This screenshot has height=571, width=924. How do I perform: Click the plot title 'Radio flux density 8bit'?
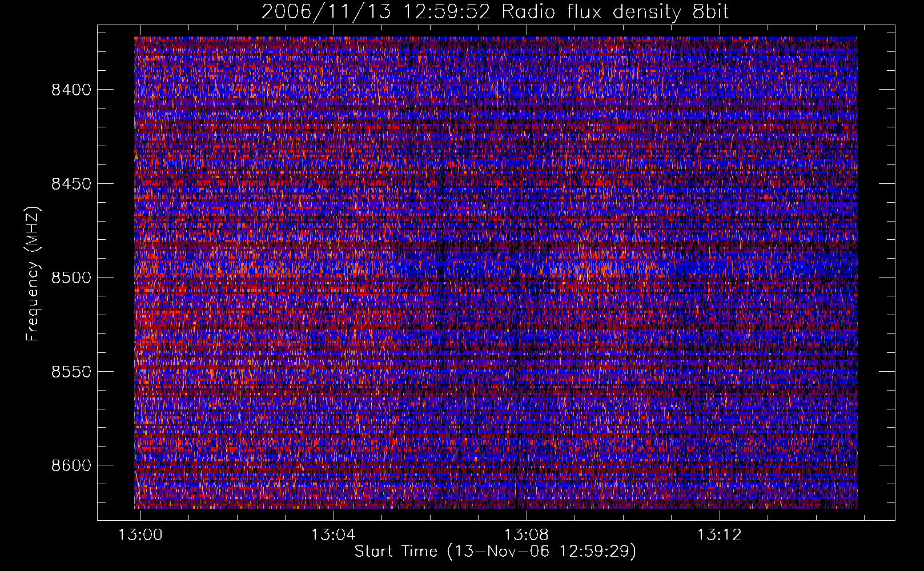click(x=616, y=12)
